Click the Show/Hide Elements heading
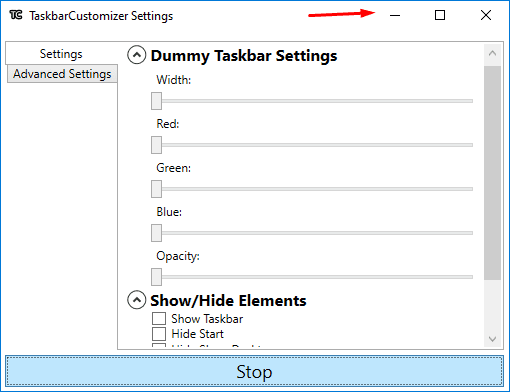The height and width of the screenshot is (392, 510). [x=228, y=301]
